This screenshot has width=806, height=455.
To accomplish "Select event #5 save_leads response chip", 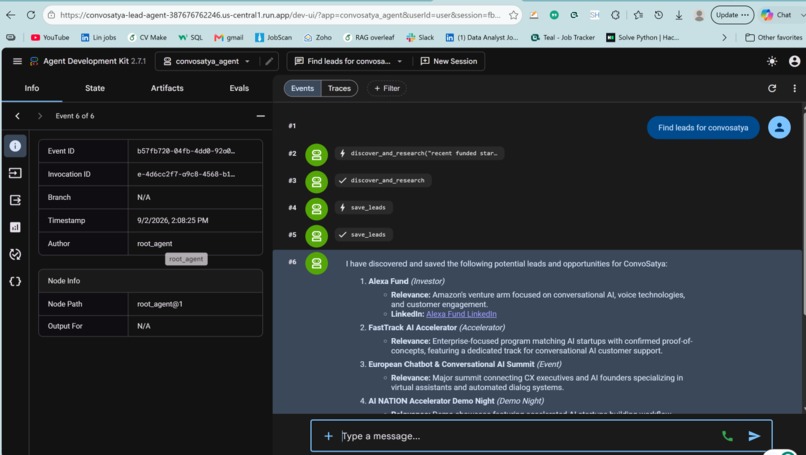I will 363,235.
